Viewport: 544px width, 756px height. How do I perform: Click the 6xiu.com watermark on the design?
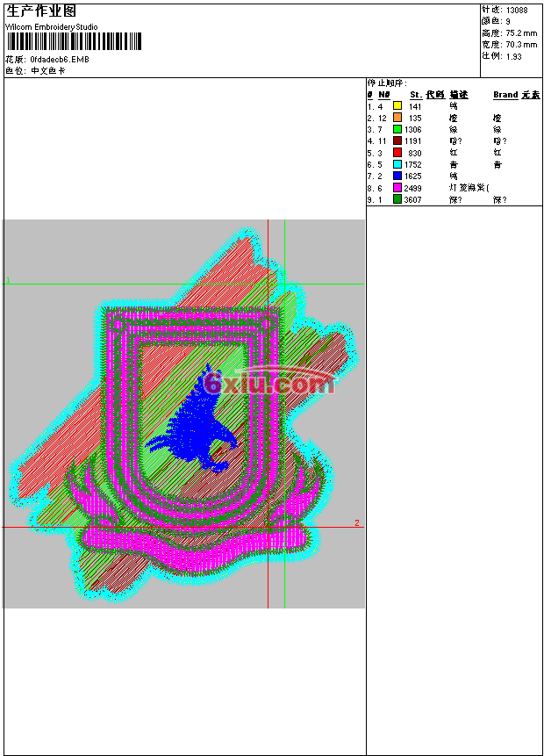click(x=268, y=384)
